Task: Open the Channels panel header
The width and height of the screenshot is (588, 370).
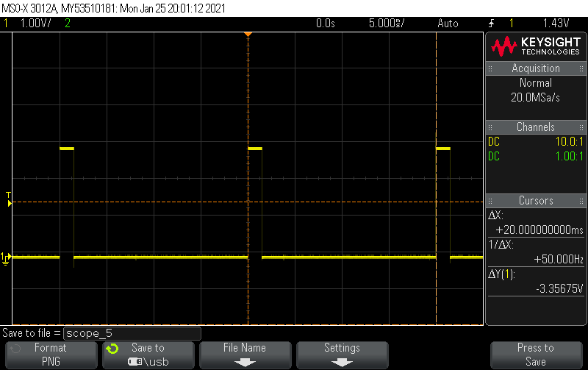Action: 536,127
